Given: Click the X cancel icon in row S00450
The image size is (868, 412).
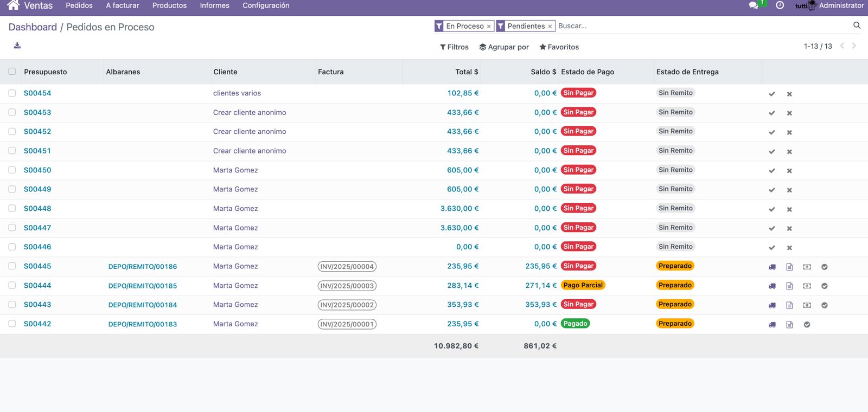Looking at the screenshot, I should click(x=789, y=171).
